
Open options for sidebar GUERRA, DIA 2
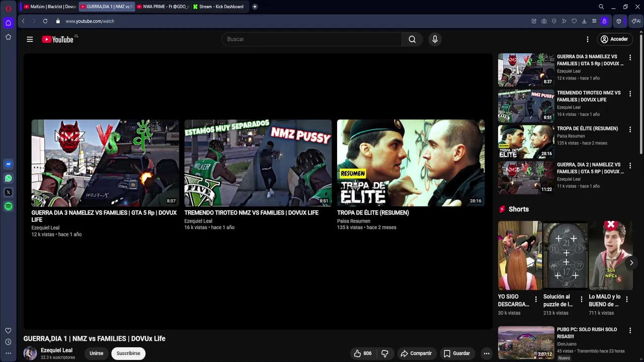pos(630,165)
